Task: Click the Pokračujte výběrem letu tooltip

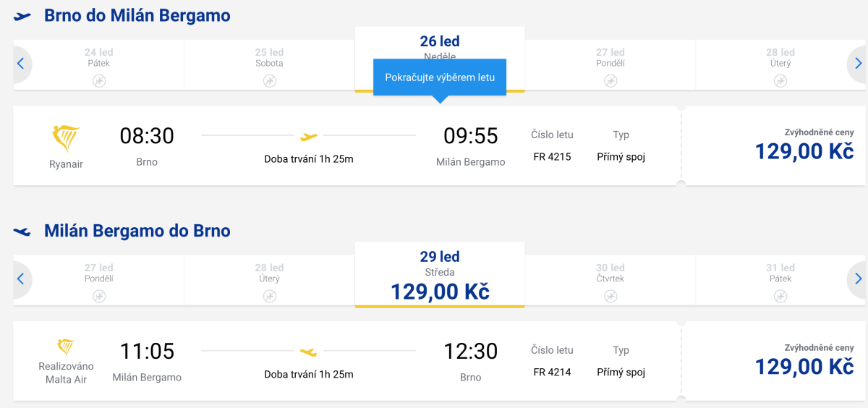Action: click(440, 77)
